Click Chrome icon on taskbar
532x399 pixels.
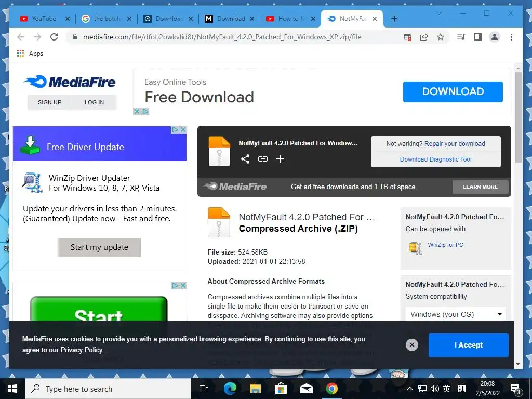tap(332, 389)
